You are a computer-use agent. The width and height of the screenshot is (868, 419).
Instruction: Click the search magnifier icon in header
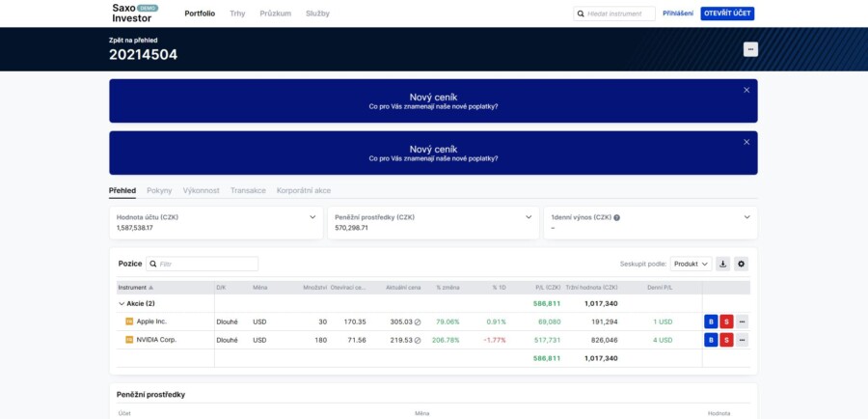(x=581, y=14)
